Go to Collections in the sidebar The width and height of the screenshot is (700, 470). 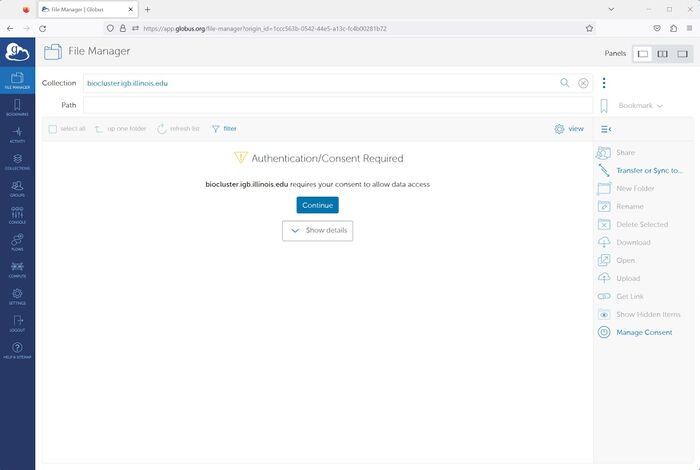(x=17, y=161)
